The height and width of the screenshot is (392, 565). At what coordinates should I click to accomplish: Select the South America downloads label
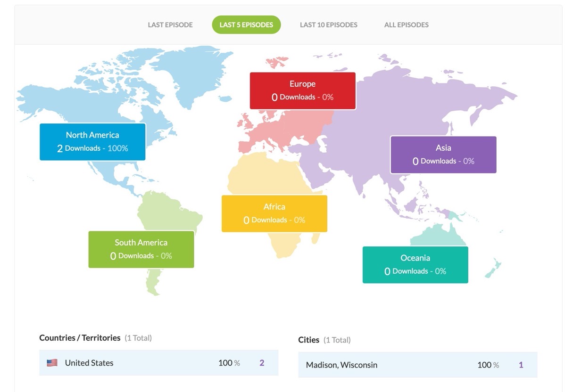(x=141, y=249)
